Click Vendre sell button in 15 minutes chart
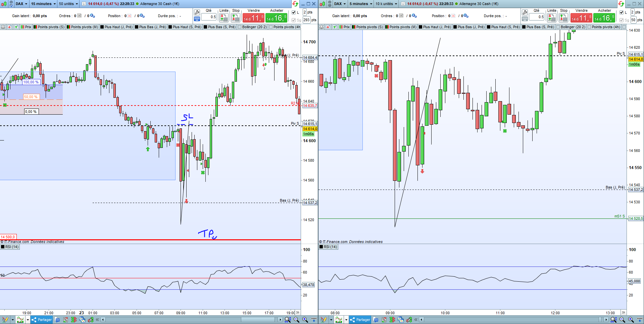This screenshot has width=644, height=324. tap(253, 18)
